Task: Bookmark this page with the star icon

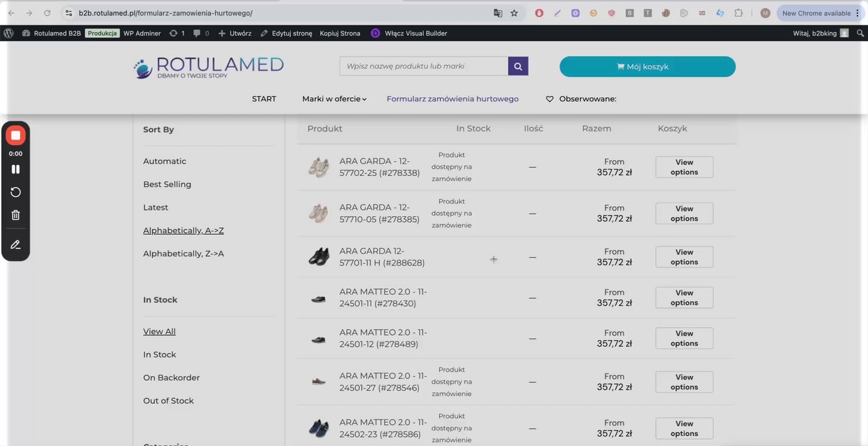Action: pos(514,13)
